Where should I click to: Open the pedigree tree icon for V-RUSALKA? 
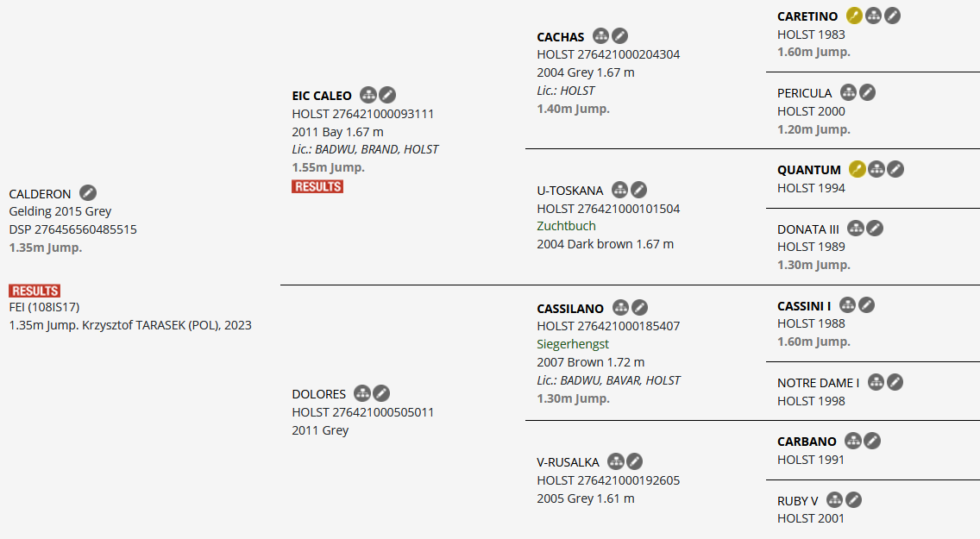615,461
